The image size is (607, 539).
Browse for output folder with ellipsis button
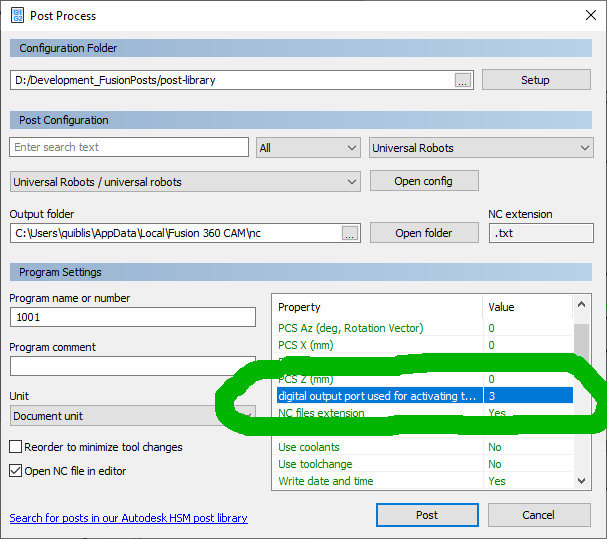click(349, 233)
